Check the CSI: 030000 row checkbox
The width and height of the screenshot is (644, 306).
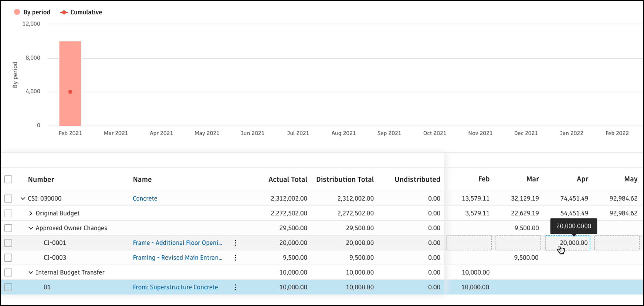[x=8, y=198]
